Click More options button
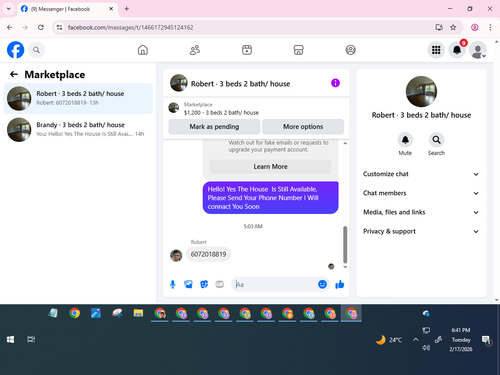Screen dimensions: 500x375 (x=303, y=127)
